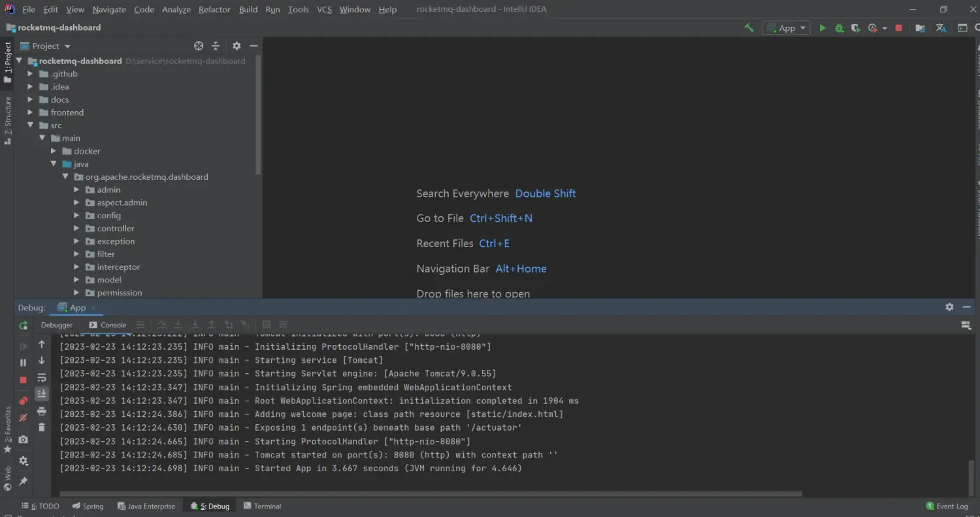The height and width of the screenshot is (517, 980).
Task: Click the Get Thread Dump camera icon
Action: point(24,440)
